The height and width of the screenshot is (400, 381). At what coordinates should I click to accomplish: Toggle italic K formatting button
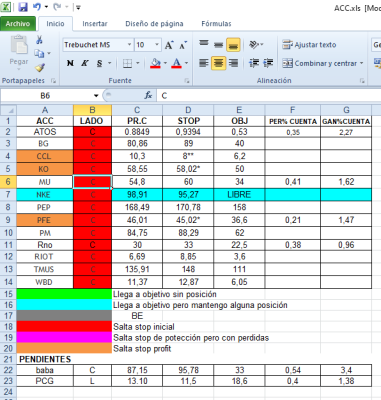point(85,63)
